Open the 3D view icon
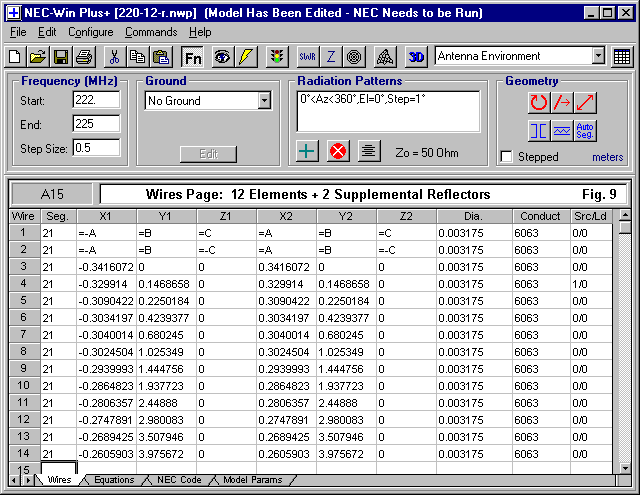The height and width of the screenshot is (495, 640). tap(417, 57)
